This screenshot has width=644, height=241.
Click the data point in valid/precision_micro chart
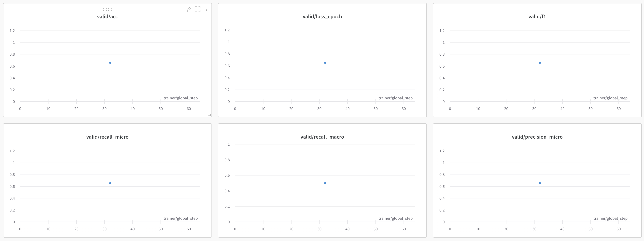coord(540,183)
